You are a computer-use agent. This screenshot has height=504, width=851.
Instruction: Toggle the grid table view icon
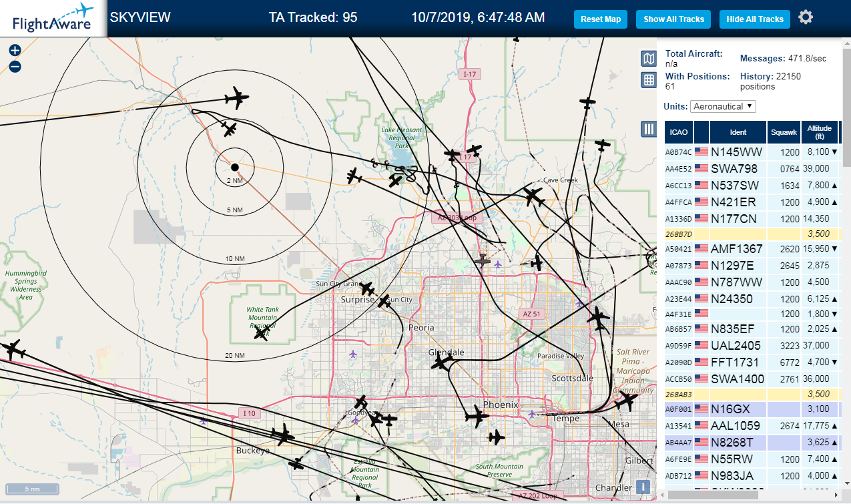pos(648,80)
